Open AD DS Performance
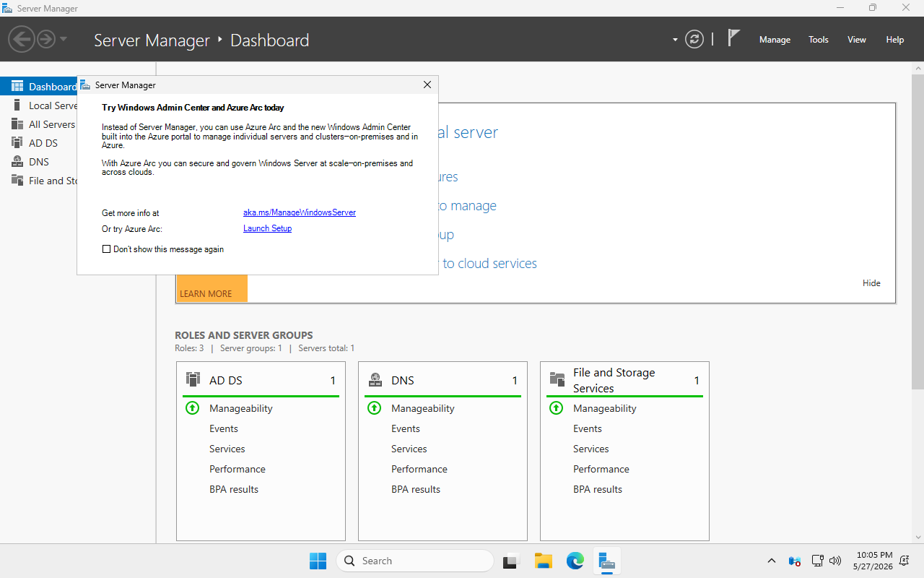 pyautogui.click(x=237, y=469)
